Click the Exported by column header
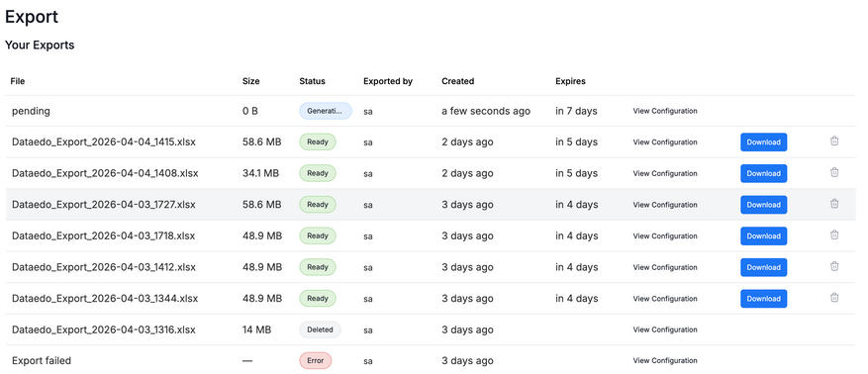 pyautogui.click(x=388, y=81)
